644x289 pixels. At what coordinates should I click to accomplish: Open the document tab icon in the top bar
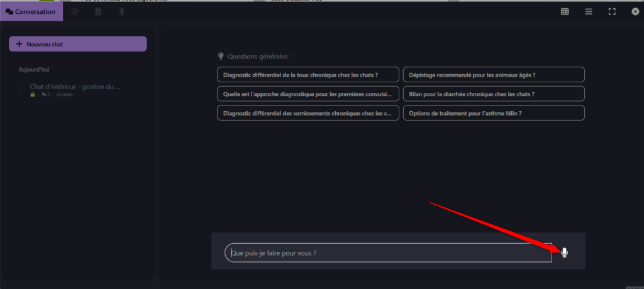point(98,11)
